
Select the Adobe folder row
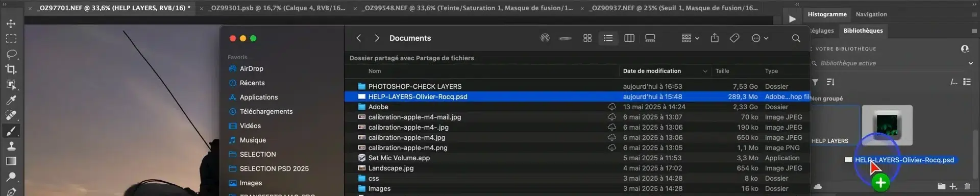click(x=577, y=107)
